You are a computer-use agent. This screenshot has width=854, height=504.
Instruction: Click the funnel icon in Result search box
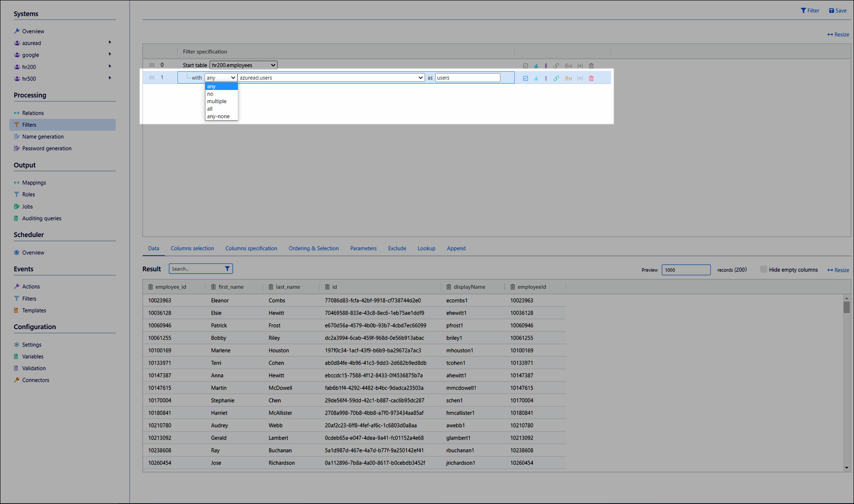point(227,269)
